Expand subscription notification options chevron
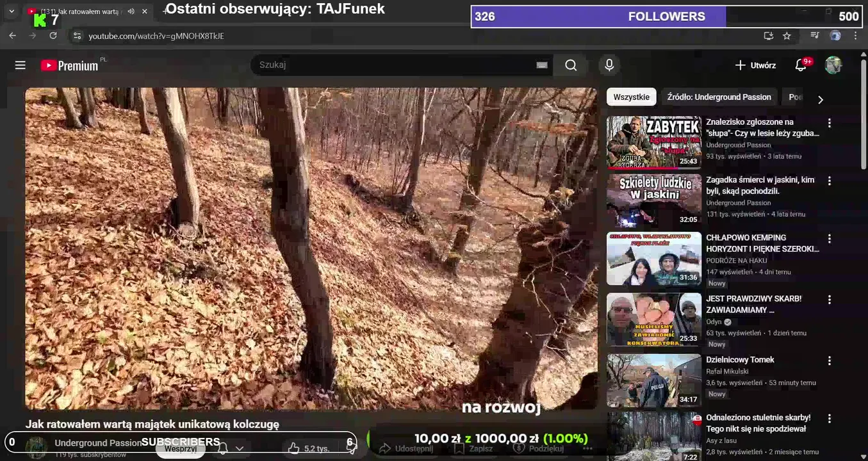Viewport: 868px width, 461px height. (240, 448)
